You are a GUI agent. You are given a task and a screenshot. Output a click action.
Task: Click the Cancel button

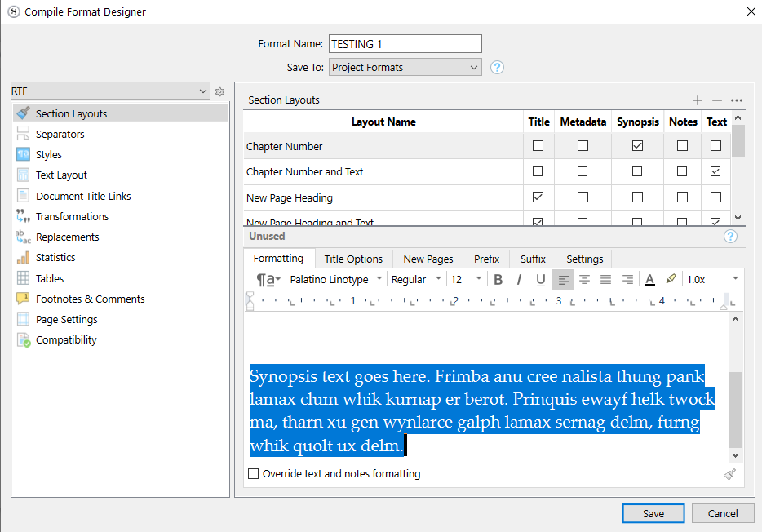(722, 513)
